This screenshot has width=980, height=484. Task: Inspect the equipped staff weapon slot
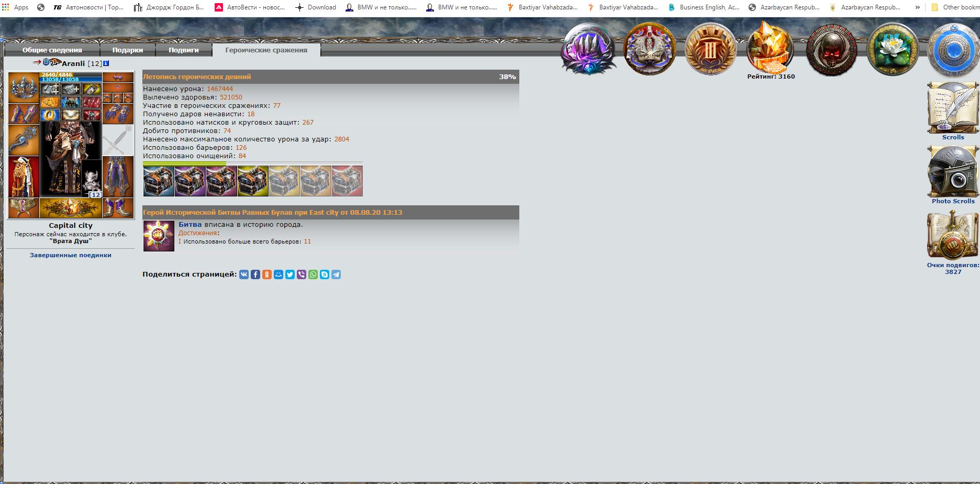click(x=24, y=140)
